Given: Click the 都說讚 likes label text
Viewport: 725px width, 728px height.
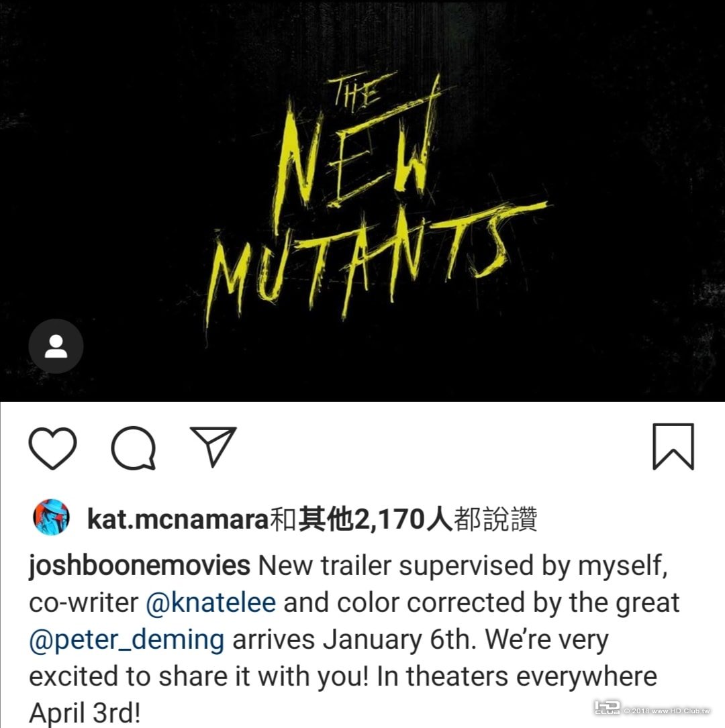Looking at the screenshot, I should pyautogui.click(x=495, y=519).
